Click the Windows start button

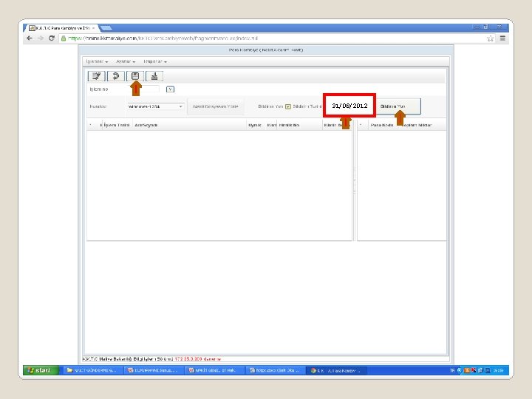click(x=41, y=370)
